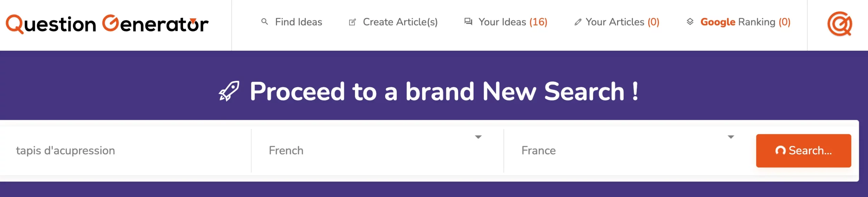The width and height of the screenshot is (868, 197).
Task: Click the edit icon next to Create Article(s)
Action: (352, 22)
